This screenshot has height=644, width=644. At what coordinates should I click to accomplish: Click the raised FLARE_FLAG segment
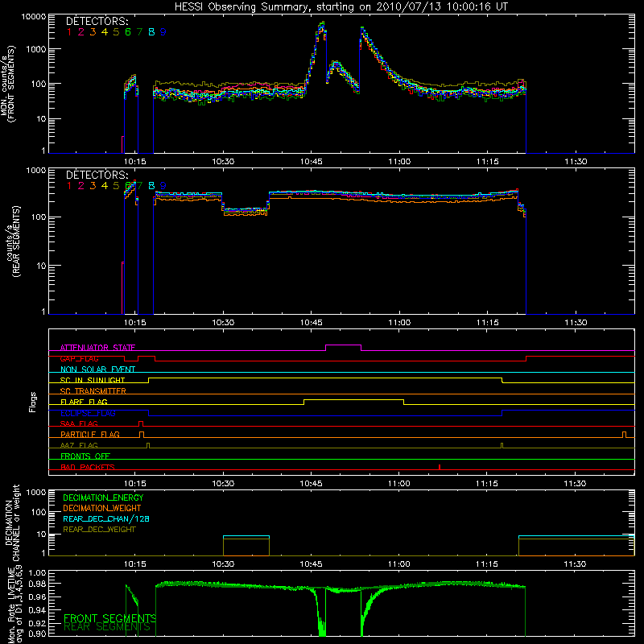pos(353,400)
